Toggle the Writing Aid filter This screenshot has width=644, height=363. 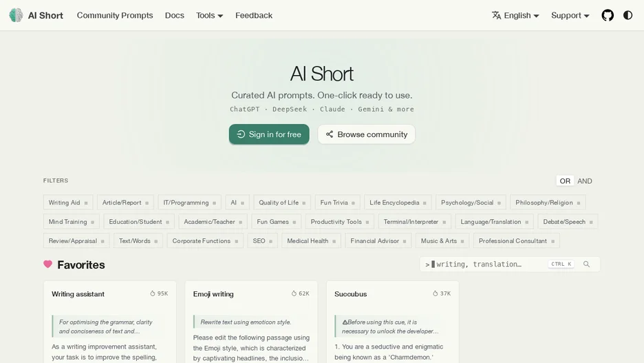coord(68,203)
